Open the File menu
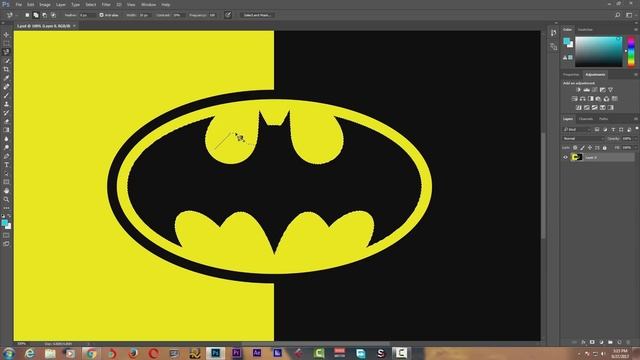 pyautogui.click(x=19, y=4)
